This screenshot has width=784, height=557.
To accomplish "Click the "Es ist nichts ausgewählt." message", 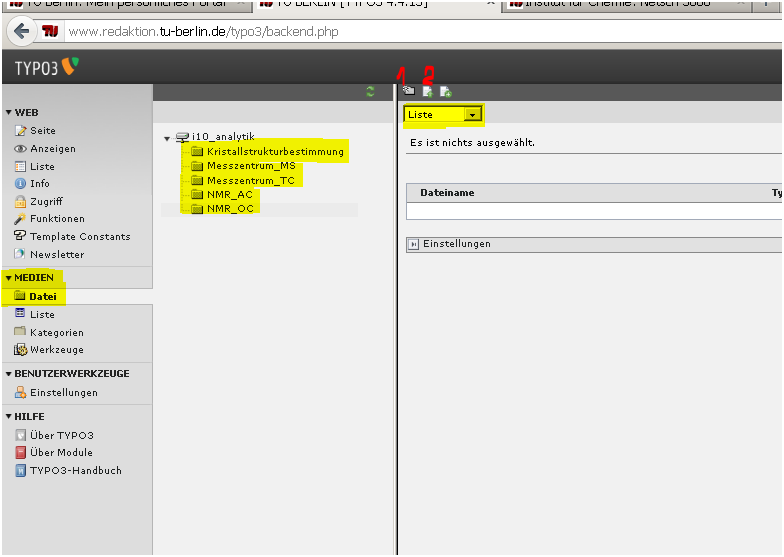I will (x=472, y=142).
